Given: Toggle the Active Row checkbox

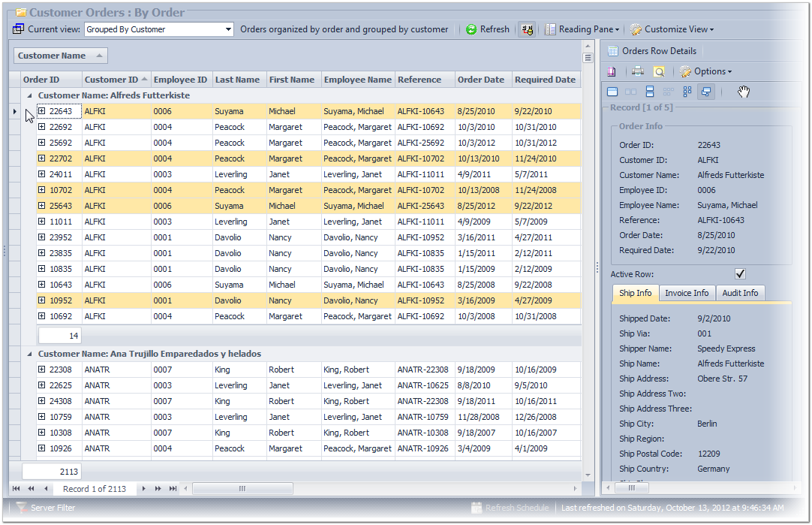Looking at the screenshot, I should [x=740, y=274].
